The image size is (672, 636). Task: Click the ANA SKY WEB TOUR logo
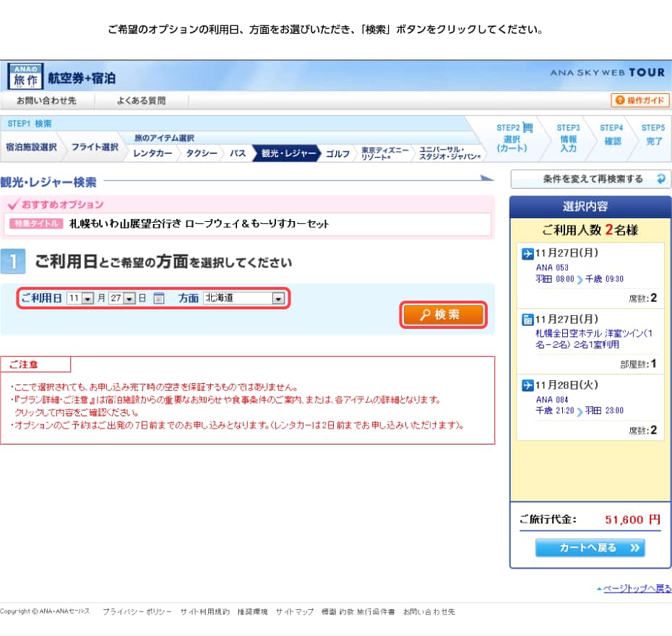click(x=607, y=73)
